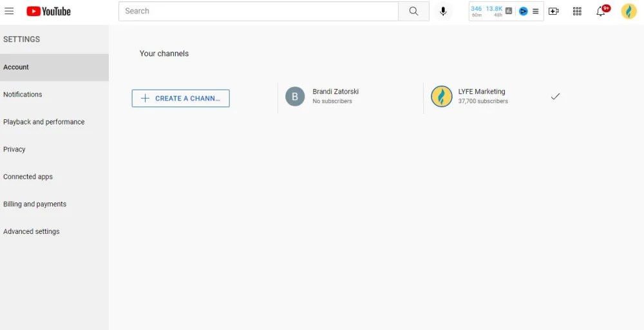Click the 13.8K views 48h stat
This screenshot has width=644, height=330.
click(x=494, y=11)
